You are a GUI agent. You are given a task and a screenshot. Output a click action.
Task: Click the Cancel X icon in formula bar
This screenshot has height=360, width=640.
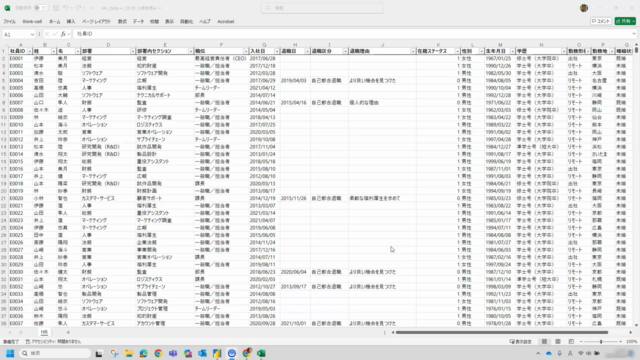[47, 34]
